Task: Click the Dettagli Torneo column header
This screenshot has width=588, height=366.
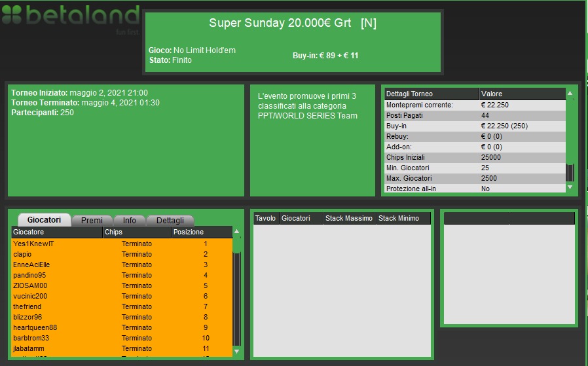Action: pyautogui.click(x=432, y=94)
